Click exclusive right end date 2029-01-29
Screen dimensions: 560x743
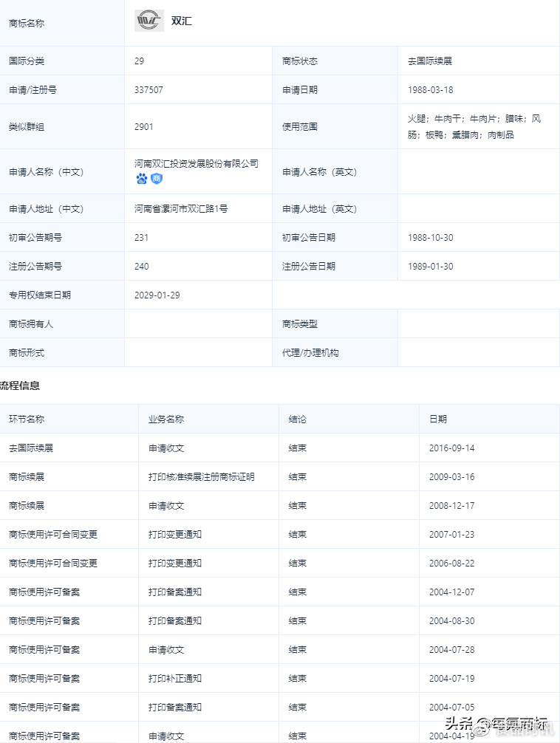tap(157, 295)
